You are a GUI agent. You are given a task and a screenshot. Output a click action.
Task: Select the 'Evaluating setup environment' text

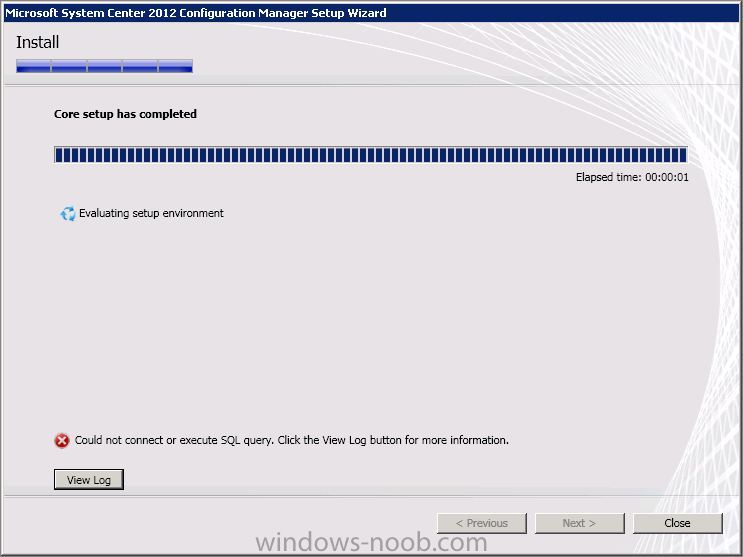point(151,213)
